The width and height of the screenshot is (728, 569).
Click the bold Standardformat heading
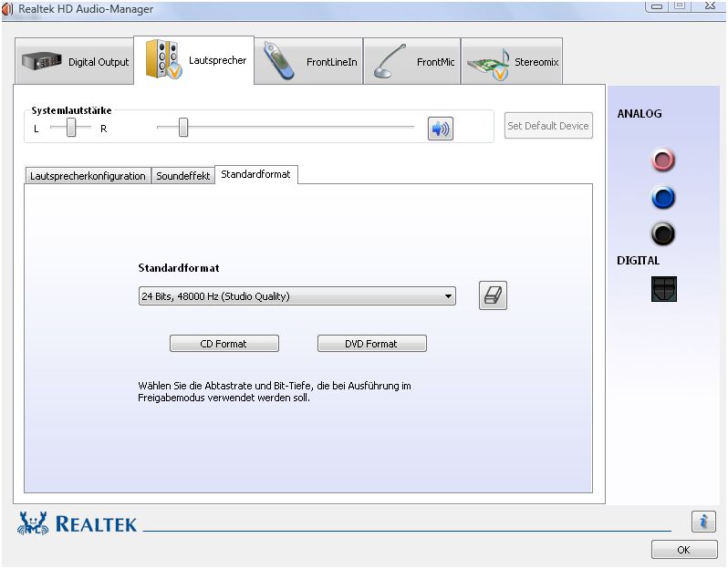point(179,268)
